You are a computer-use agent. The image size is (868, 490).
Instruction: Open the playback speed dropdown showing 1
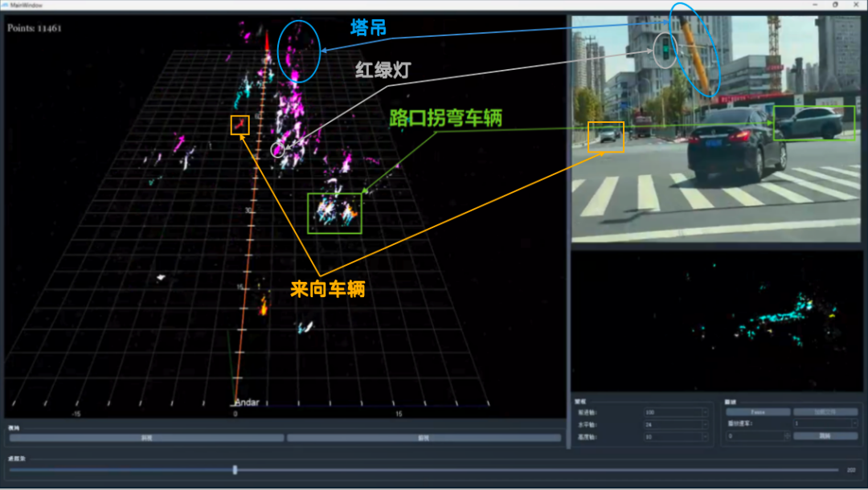(825, 423)
